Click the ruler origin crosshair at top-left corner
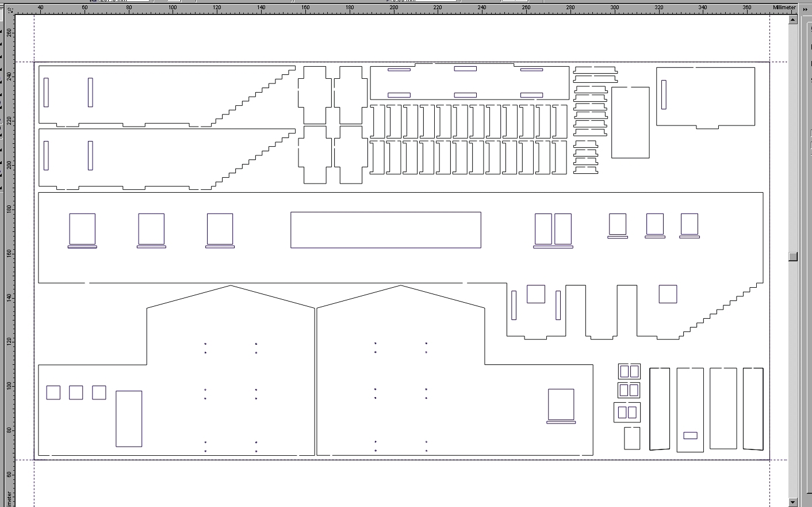The image size is (812, 507). 9,9
